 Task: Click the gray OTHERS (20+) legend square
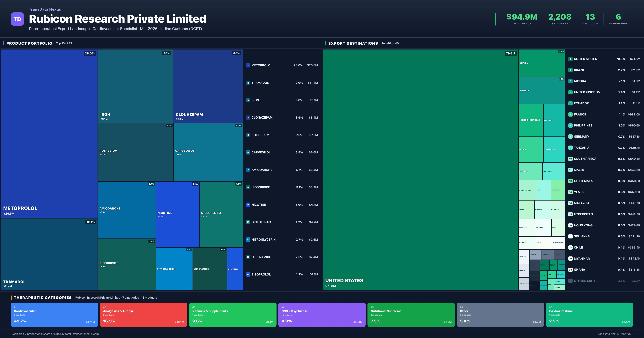(x=570, y=281)
